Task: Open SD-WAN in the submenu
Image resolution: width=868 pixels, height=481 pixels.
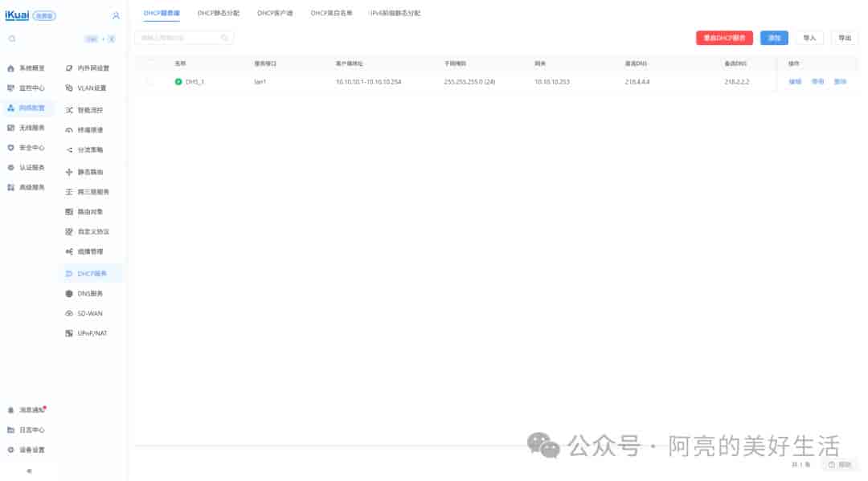Action: pyautogui.click(x=84, y=313)
